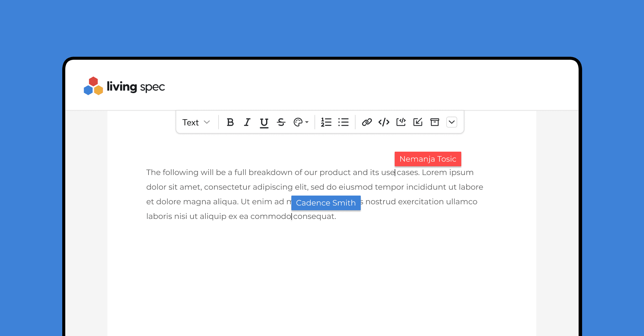Image resolution: width=644 pixels, height=336 pixels.
Task: Insert a hyperlink with the chain icon
Action: click(367, 122)
